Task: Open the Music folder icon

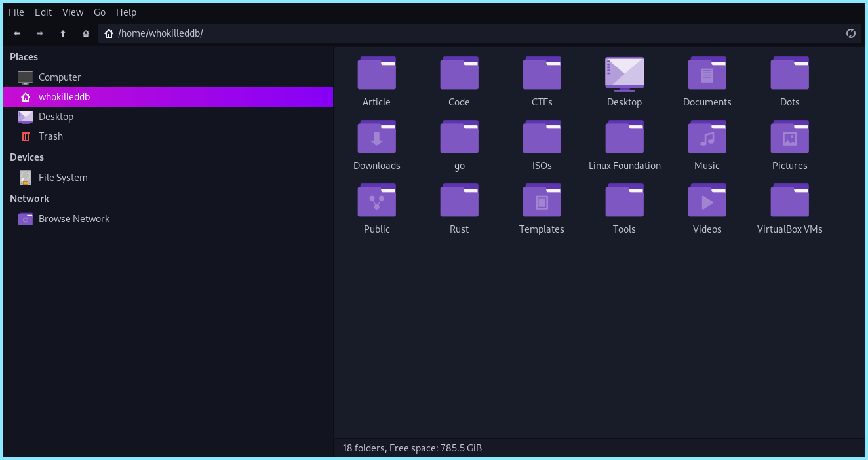Action: pos(707,136)
